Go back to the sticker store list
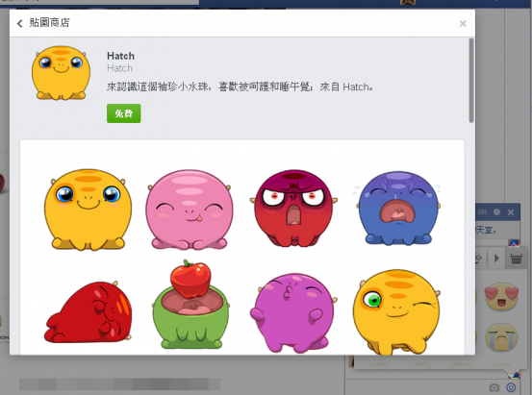Screen dimensions: 532x395 click(x=19, y=23)
